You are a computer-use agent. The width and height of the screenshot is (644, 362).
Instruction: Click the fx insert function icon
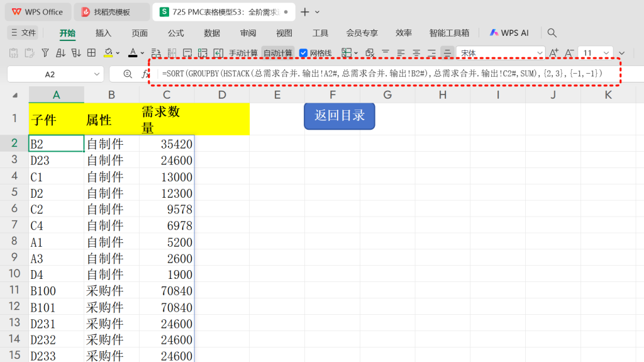click(x=145, y=74)
